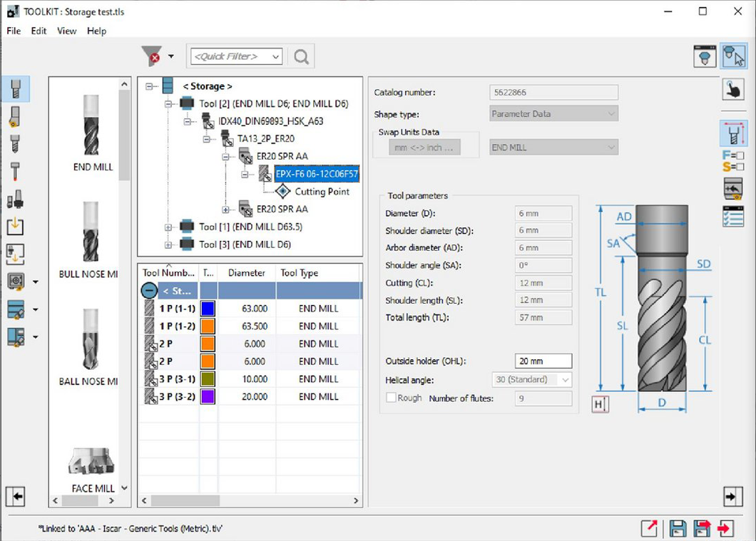This screenshot has width=756, height=541.
Task: Activate the tool selection cursor icon
Action: click(x=734, y=56)
